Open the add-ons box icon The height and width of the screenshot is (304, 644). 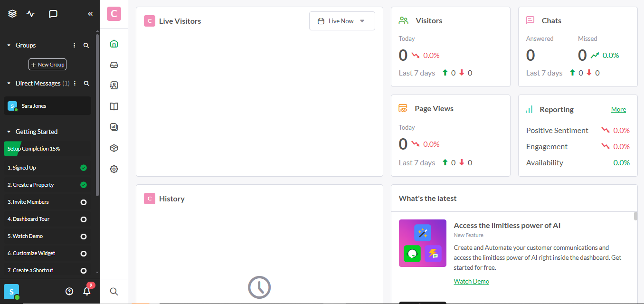[x=114, y=148]
